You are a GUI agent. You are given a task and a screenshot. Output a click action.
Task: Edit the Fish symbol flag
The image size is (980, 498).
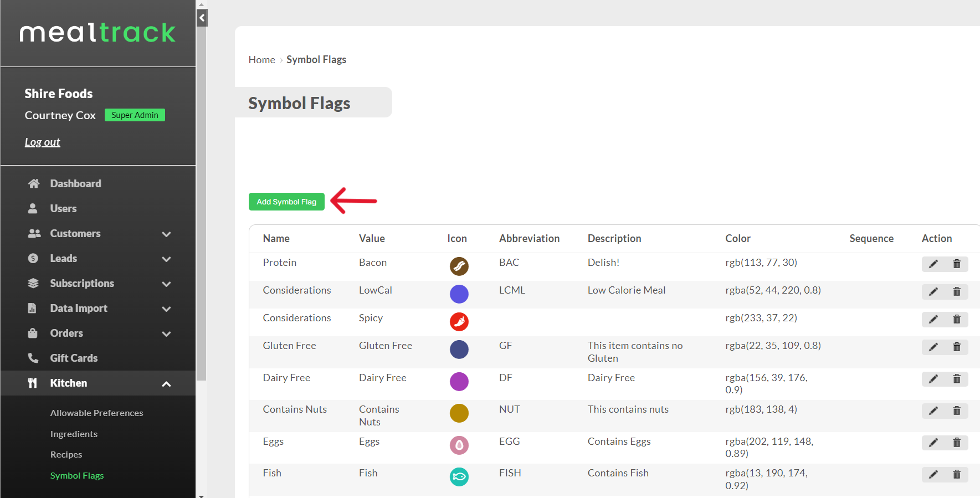(x=933, y=475)
